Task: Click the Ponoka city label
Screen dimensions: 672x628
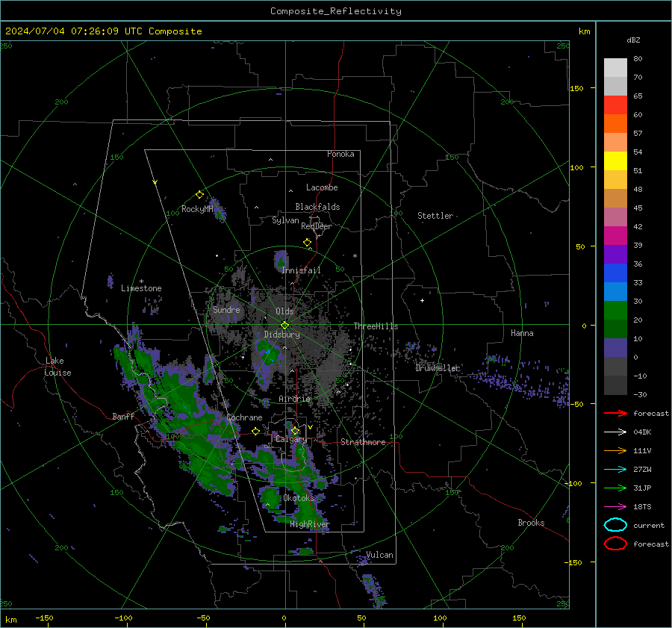Action: click(x=340, y=154)
